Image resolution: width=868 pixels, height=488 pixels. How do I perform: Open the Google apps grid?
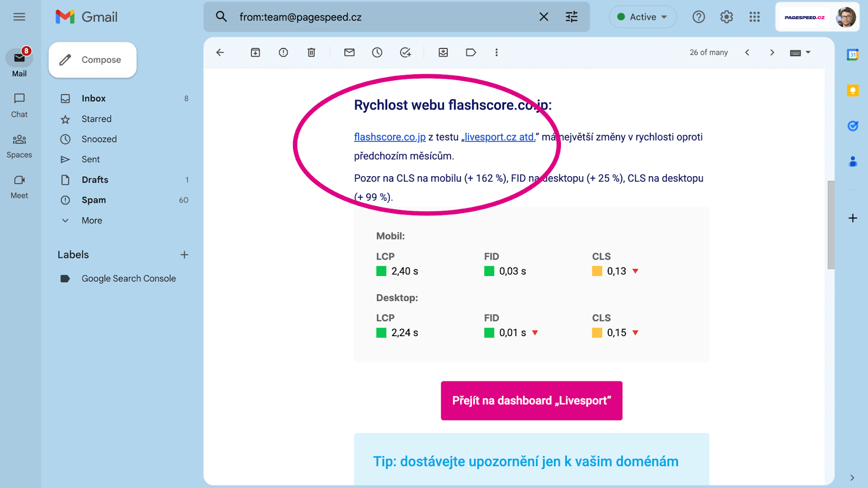point(754,17)
